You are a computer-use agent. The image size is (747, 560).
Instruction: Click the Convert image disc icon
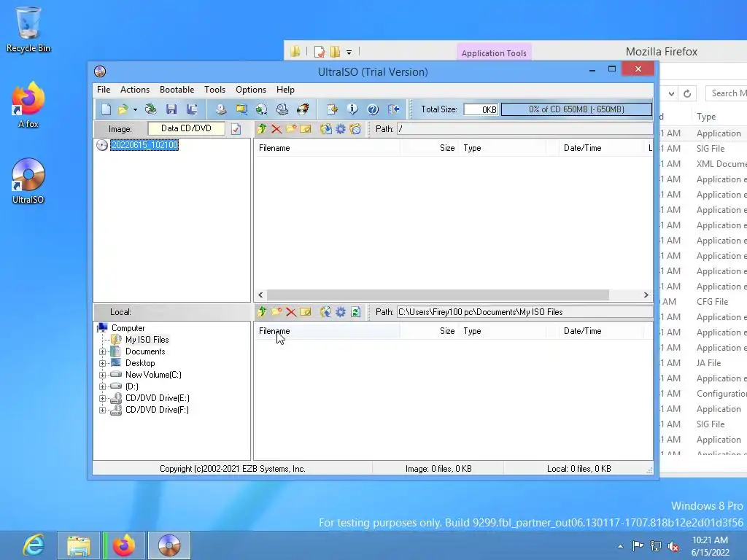coord(261,109)
